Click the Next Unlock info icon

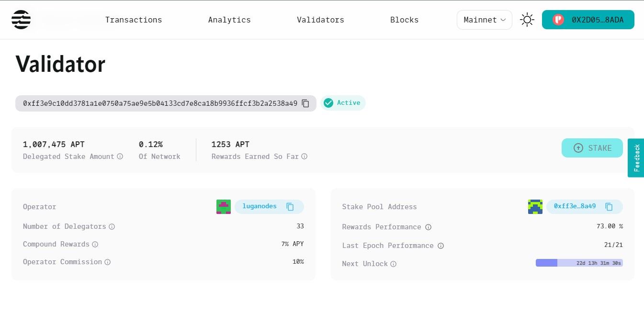(393, 264)
